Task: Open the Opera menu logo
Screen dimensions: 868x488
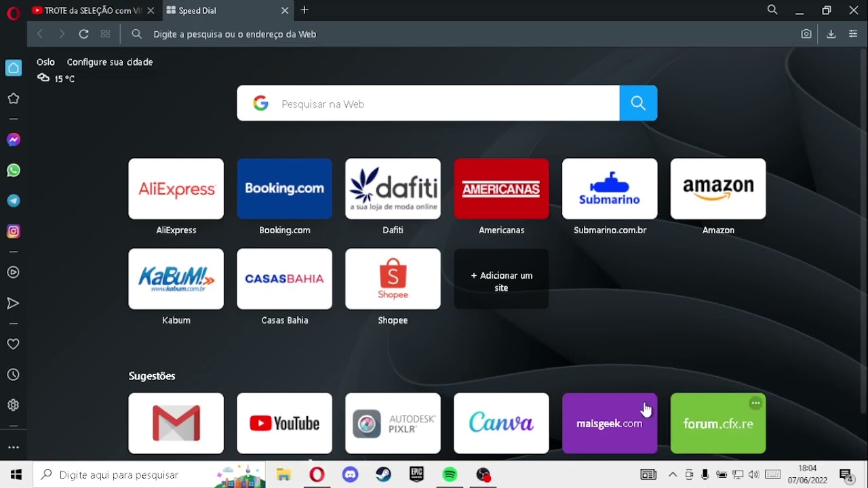Action: pos(13,14)
